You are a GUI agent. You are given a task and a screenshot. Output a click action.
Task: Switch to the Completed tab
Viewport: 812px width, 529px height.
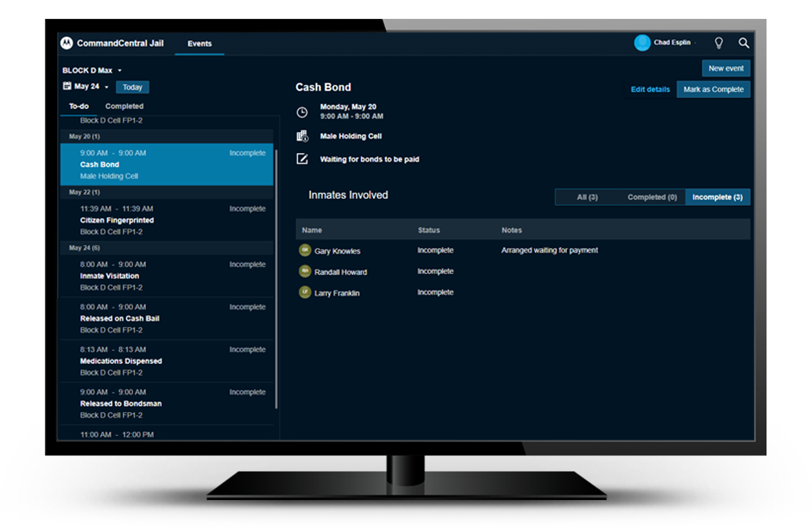coord(124,106)
